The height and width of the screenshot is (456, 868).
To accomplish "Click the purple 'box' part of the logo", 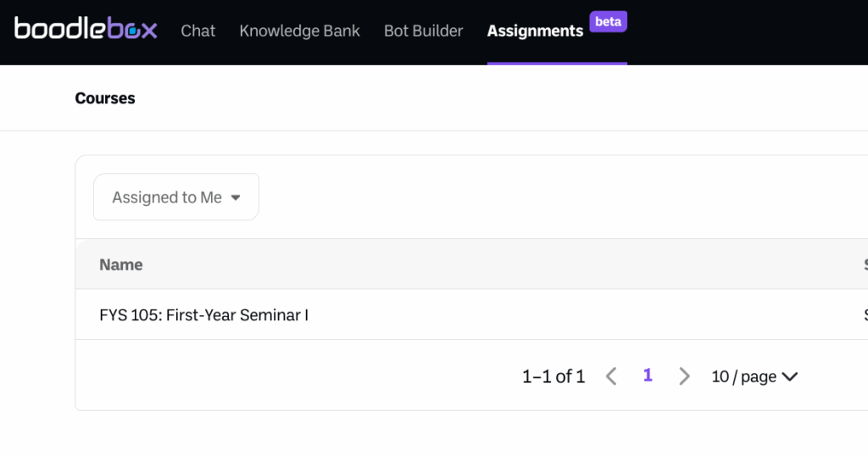I will (x=131, y=30).
